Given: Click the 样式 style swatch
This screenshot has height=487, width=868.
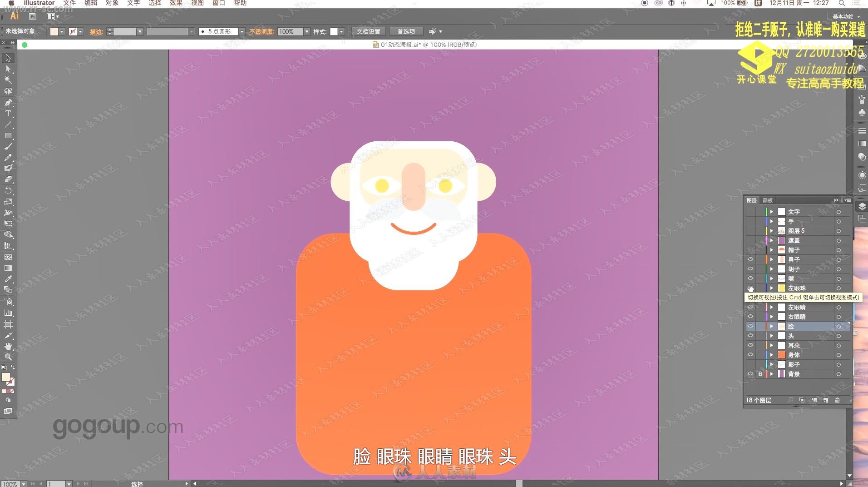Looking at the screenshot, I should coord(334,31).
